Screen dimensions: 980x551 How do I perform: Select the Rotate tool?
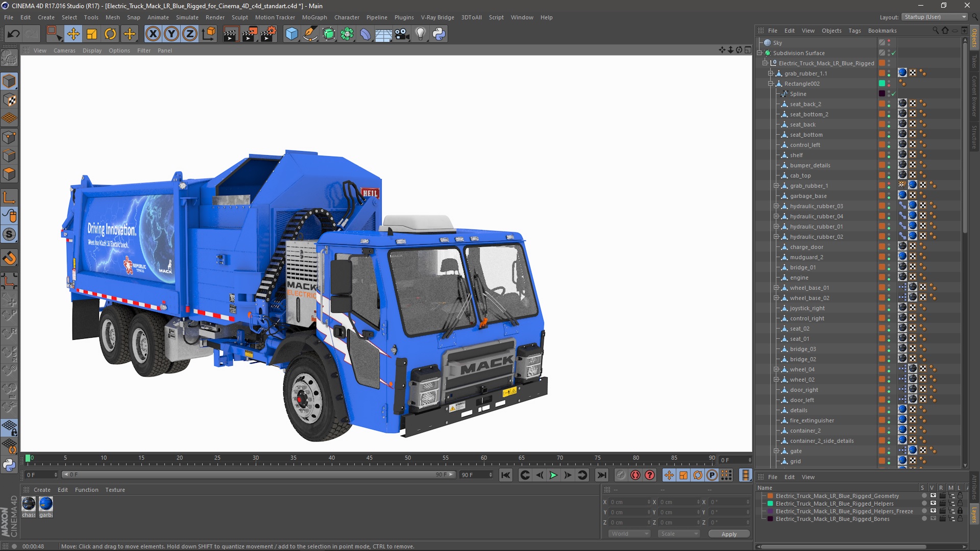pos(110,34)
